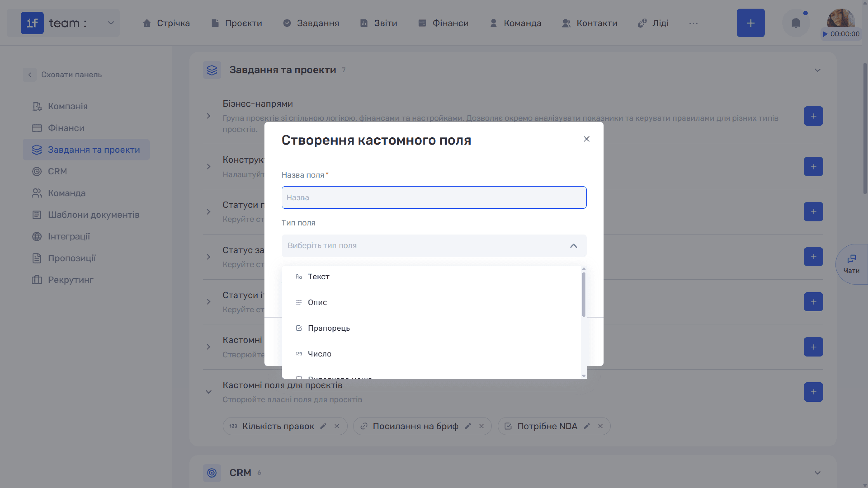Click plus button in Статус за row
The image size is (868, 488).
pyautogui.click(x=814, y=257)
